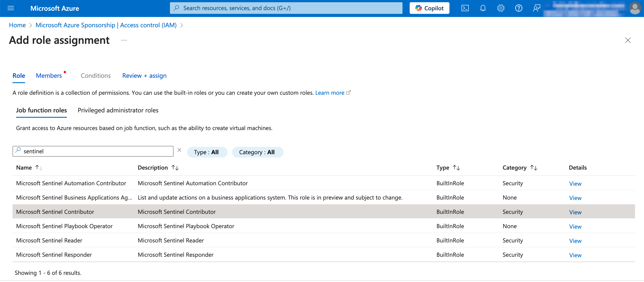
Task: Click the Details column header
Action: (x=578, y=168)
